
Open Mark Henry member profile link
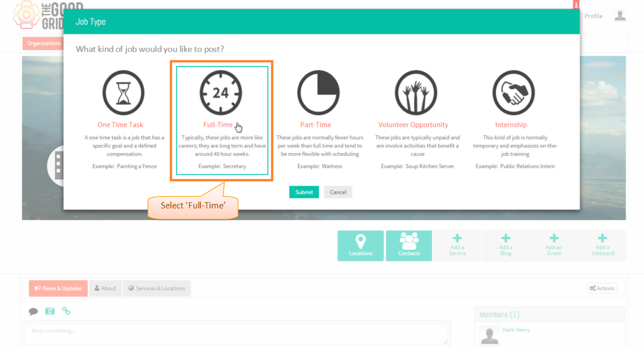point(516,330)
